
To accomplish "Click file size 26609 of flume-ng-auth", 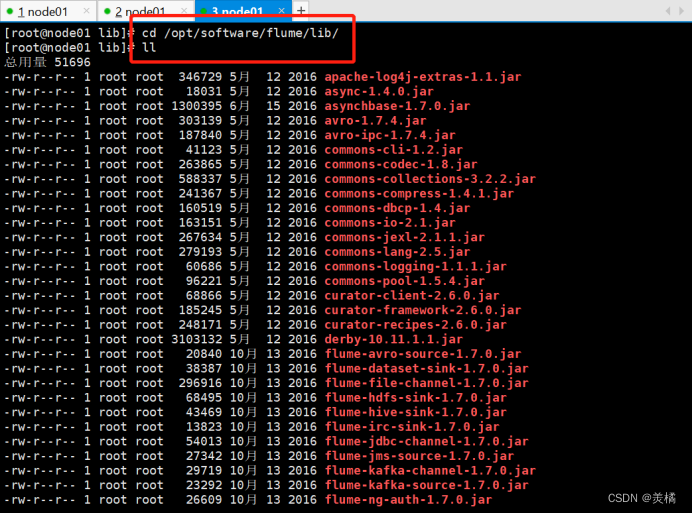I will pos(204,499).
